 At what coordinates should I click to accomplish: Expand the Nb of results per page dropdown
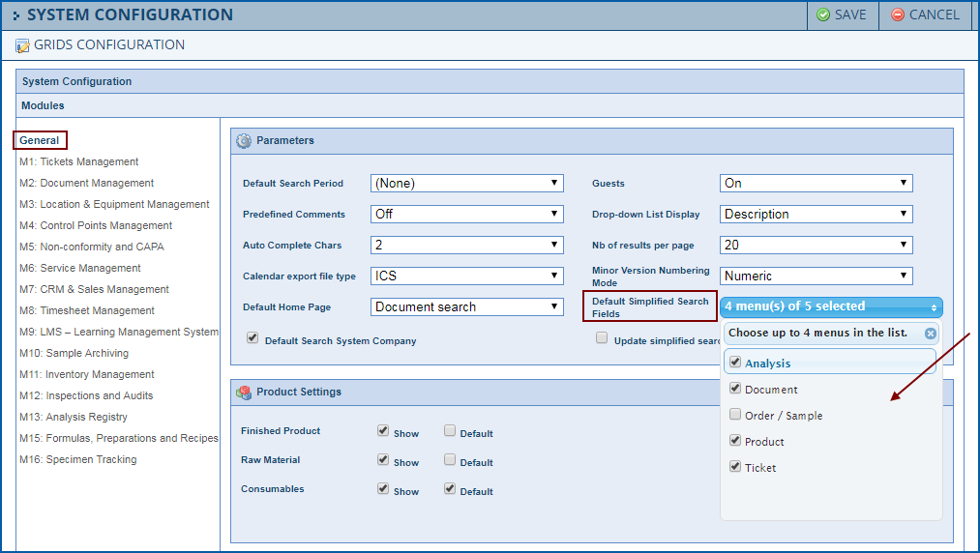point(816,245)
